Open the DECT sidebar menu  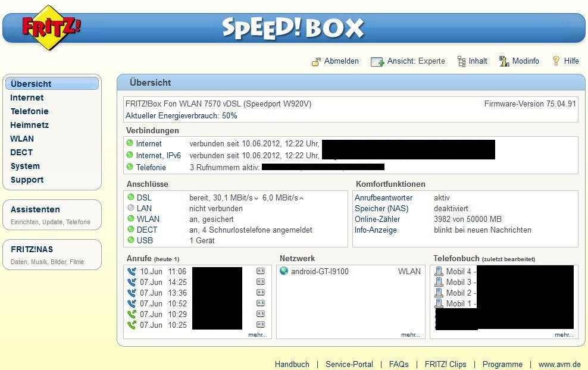point(21,152)
